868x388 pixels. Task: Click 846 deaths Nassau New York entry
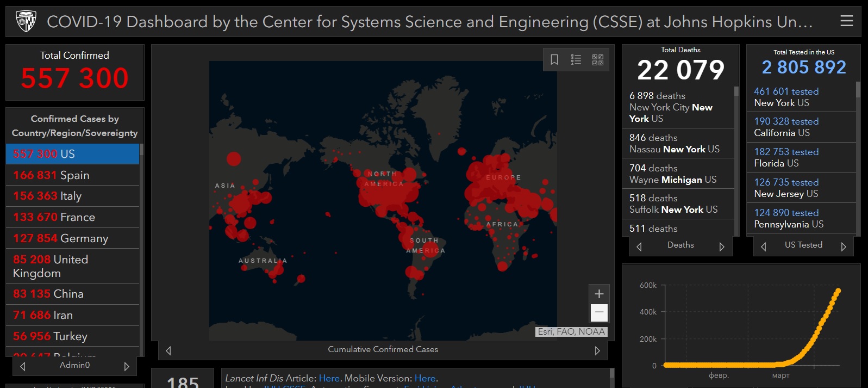click(678, 144)
